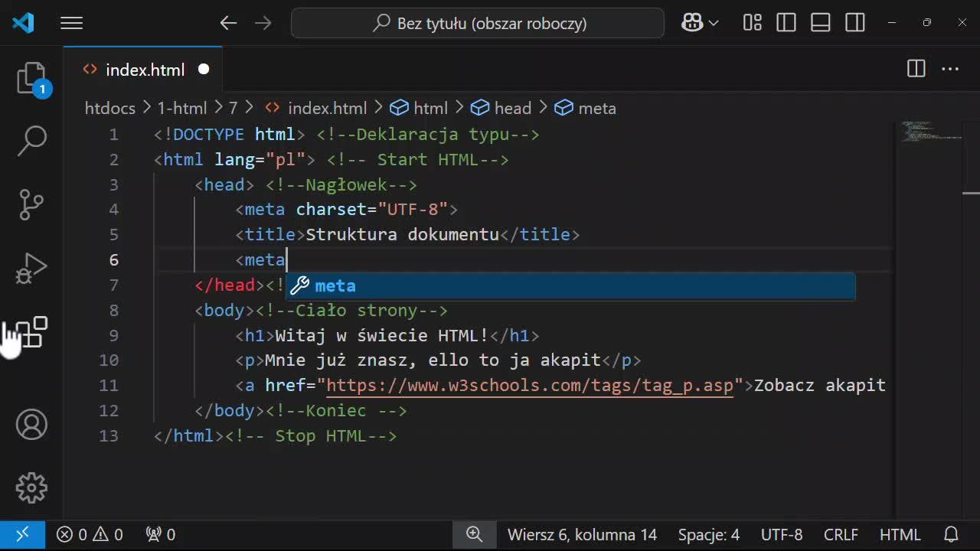The image size is (980, 551).
Task: Open the Search view in activity bar
Action: click(31, 141)
